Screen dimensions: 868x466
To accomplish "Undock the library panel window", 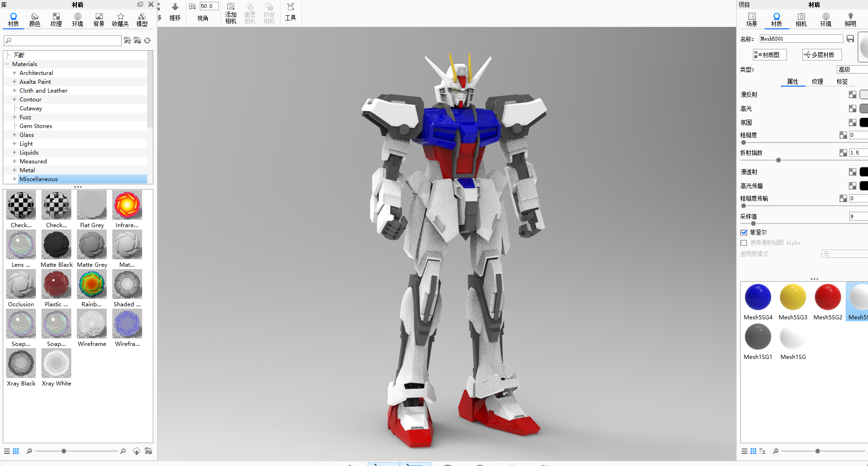I will [140, 4].
